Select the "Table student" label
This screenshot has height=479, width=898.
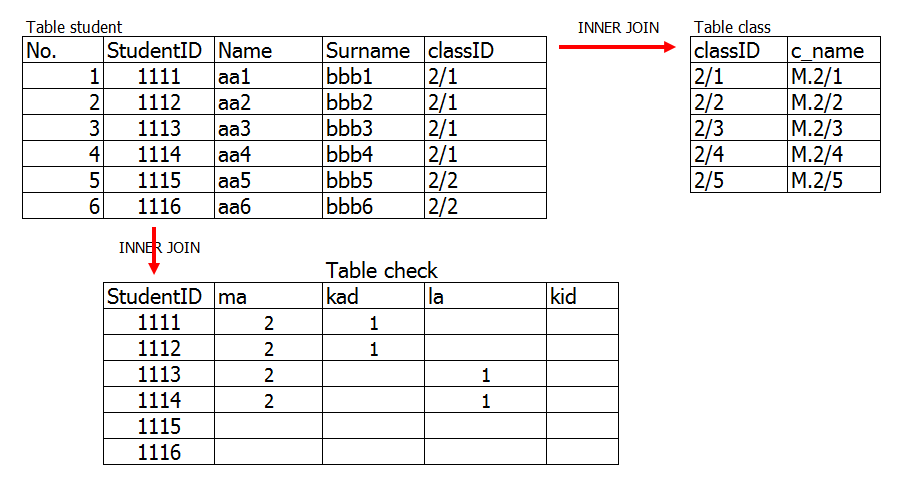tap(74, 27)
